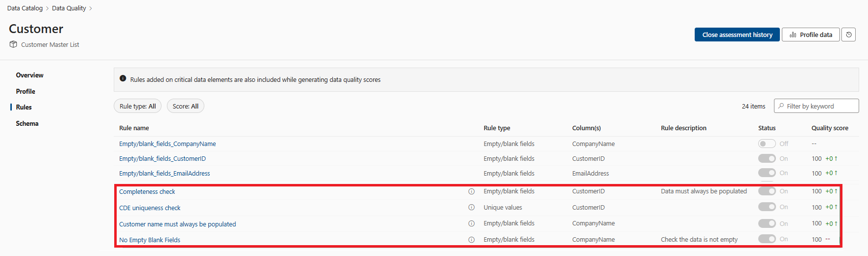Click the info icon in the rules banner
The image size is (868, 256).
coord(123,78)
